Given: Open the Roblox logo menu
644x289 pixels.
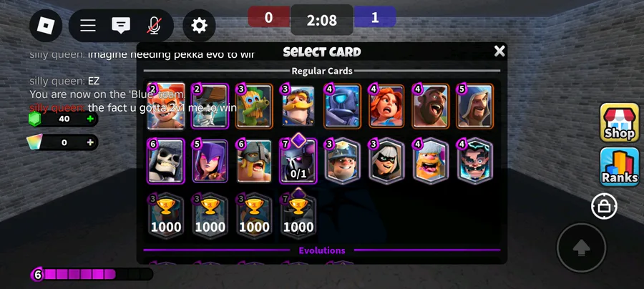Looking at the screenshot, I should (x=46, y=26).
